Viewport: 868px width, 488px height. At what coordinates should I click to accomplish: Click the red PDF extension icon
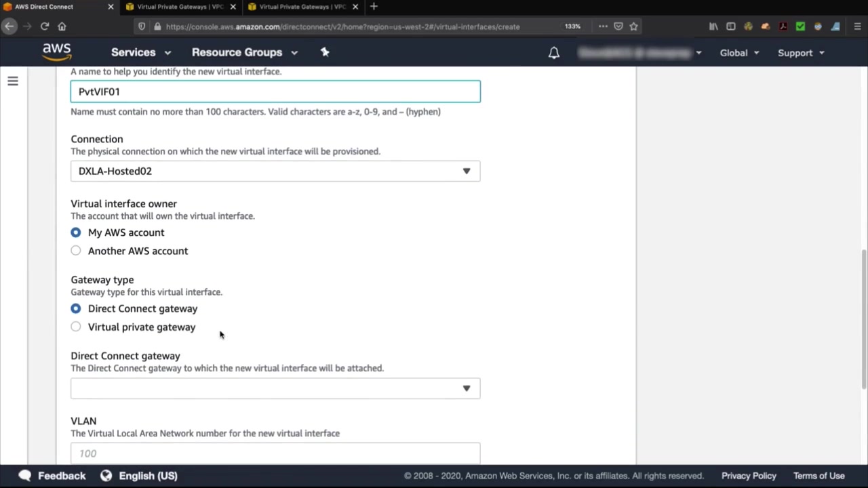pos(783,26)
